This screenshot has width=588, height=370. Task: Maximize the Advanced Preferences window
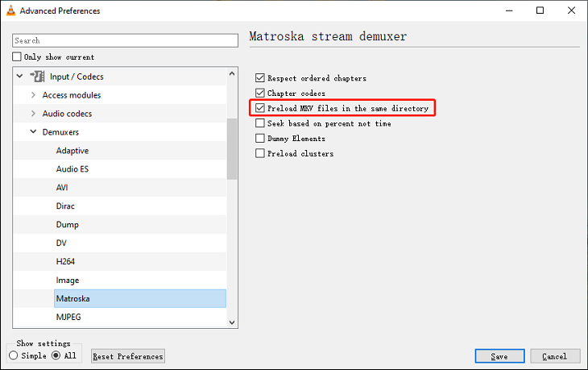pos(540,10)
